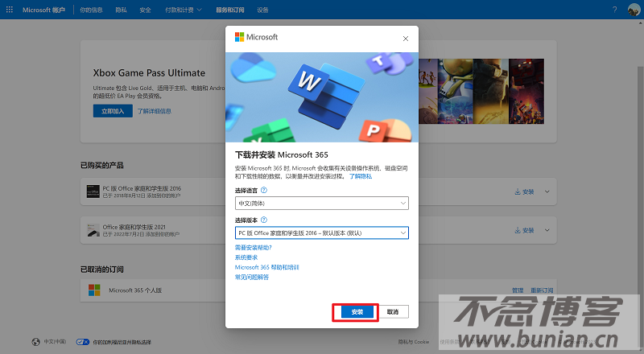644x354 pixels.
Task: Click 重新订阅 for Microsoft 365 个人版
Action: [542, 290]
